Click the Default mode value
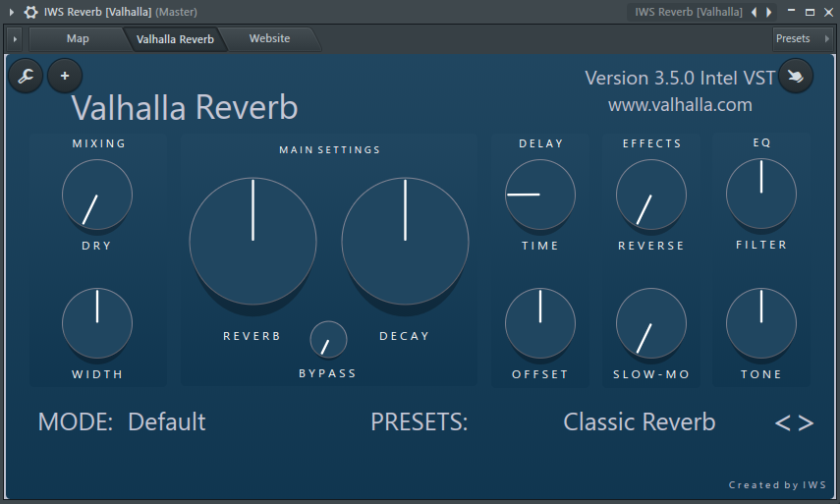This screenshot has height=504, width=840. 167,422
